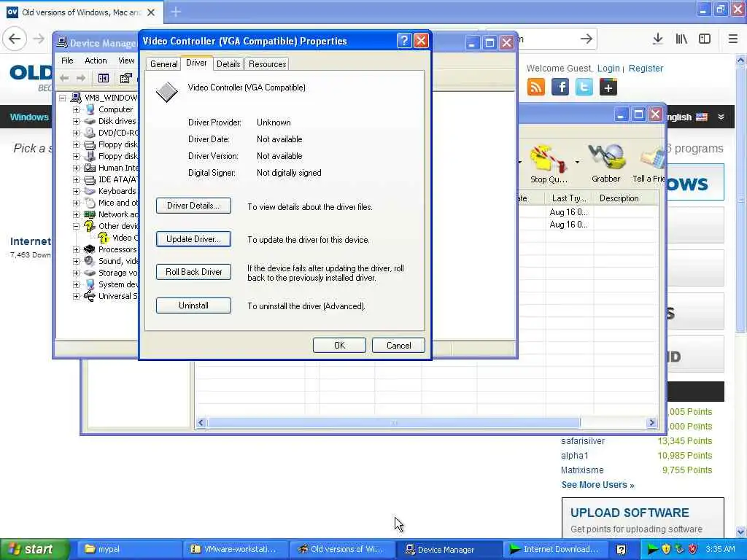Select the Driver tab
747x560 pixels.
[196, 63]
